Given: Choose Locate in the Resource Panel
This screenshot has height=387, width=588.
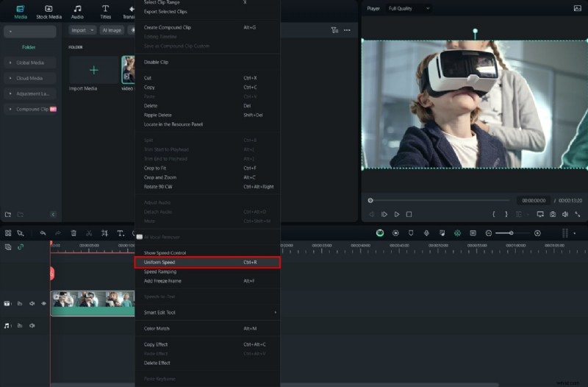Looking at the screenshot, I should pyautogui.click(x=208, y=124).
